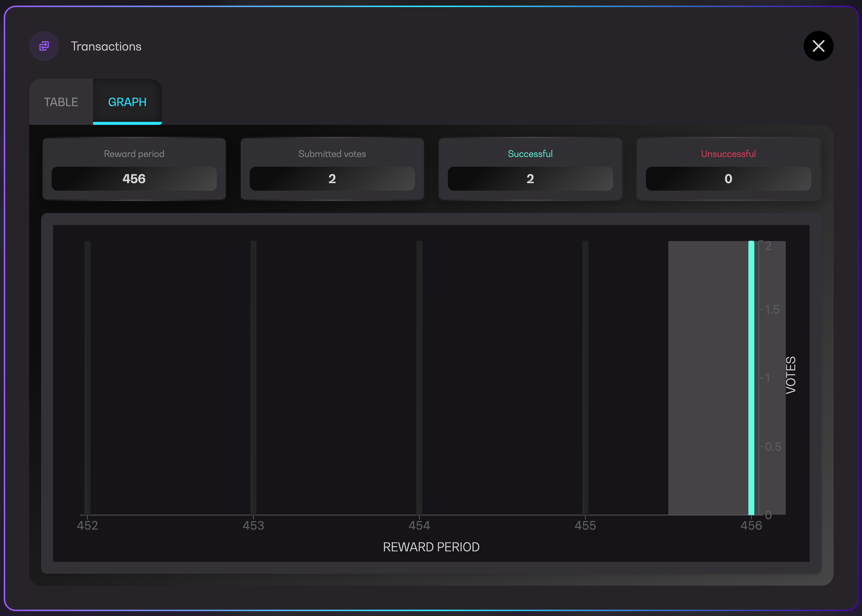862x616 pixels.
Task: Click the period 455 bar column
Action: (x=585, y=378)
